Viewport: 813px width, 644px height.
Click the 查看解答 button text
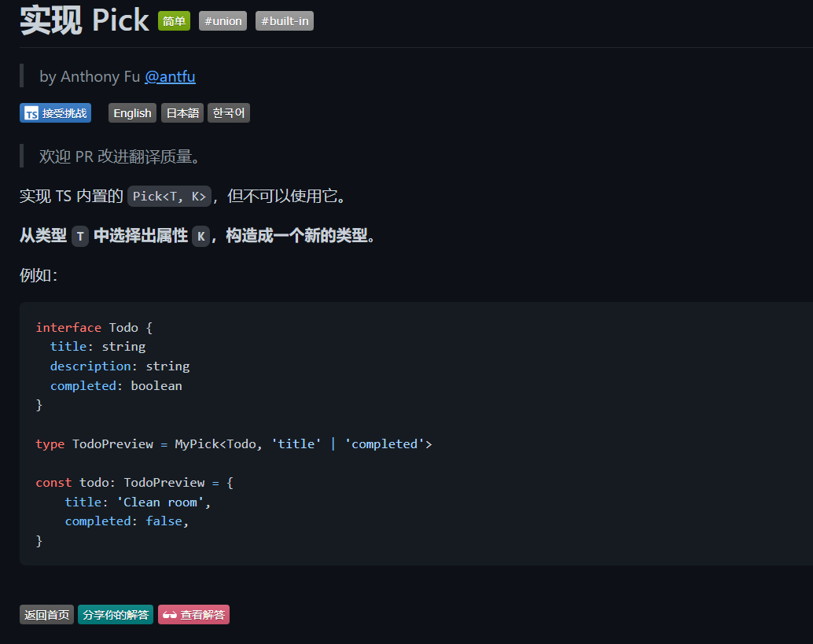tap(202, 615)
